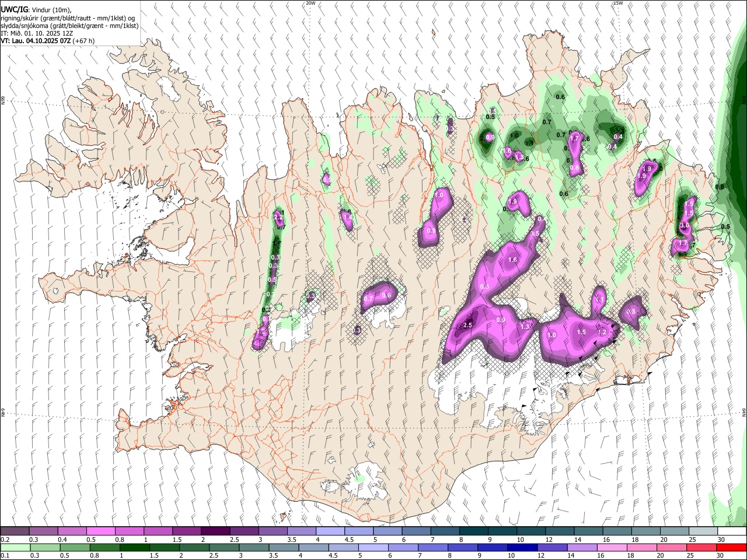The width and height of the screenshot is (747, 560).
Task: Click the '20W' longitude label
Action: [x=310, y=3]
